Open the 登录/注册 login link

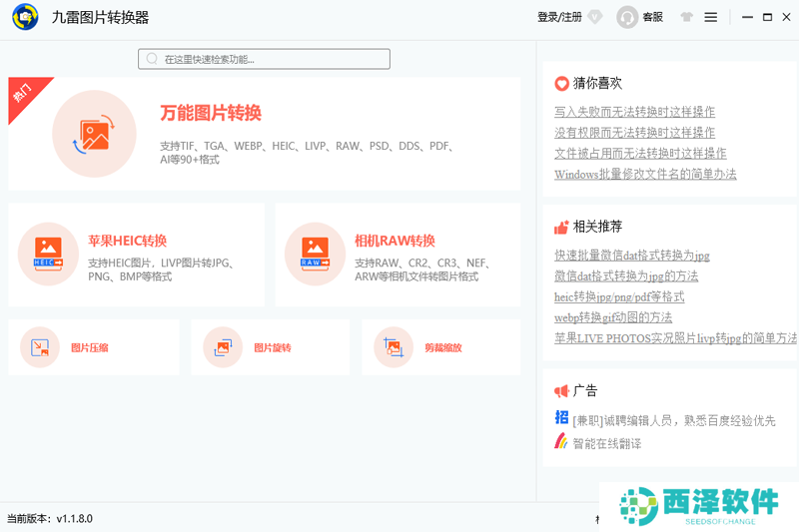559,17
